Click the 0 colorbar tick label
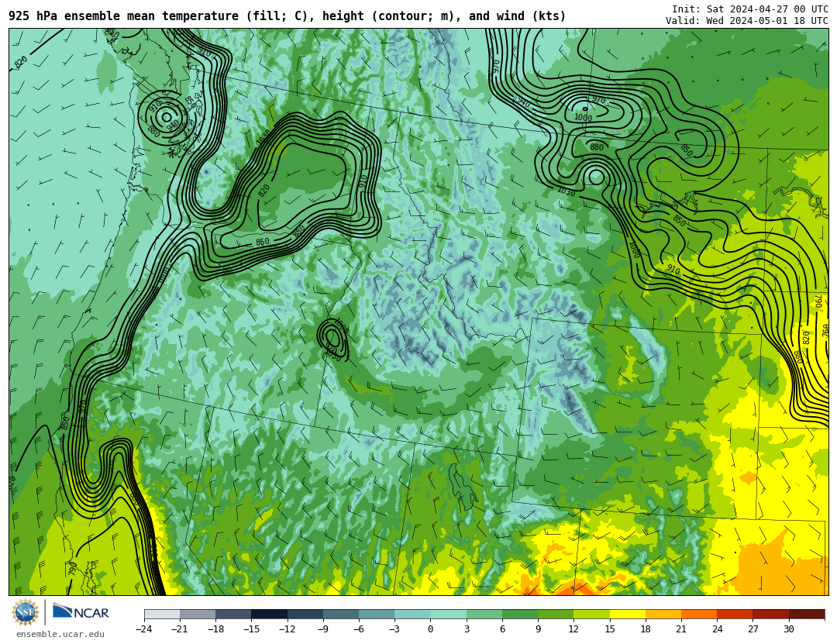Viewport: 837px width, 644px height. 431,629
